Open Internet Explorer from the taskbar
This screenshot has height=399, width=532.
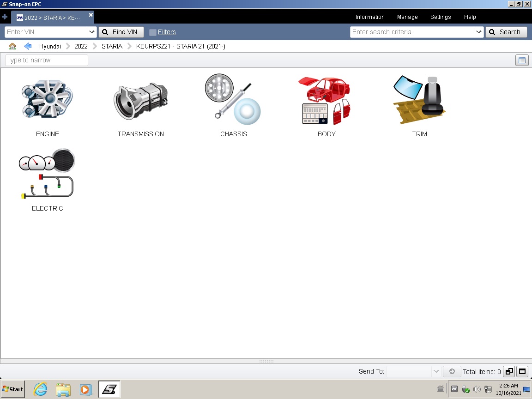point(41,389)
